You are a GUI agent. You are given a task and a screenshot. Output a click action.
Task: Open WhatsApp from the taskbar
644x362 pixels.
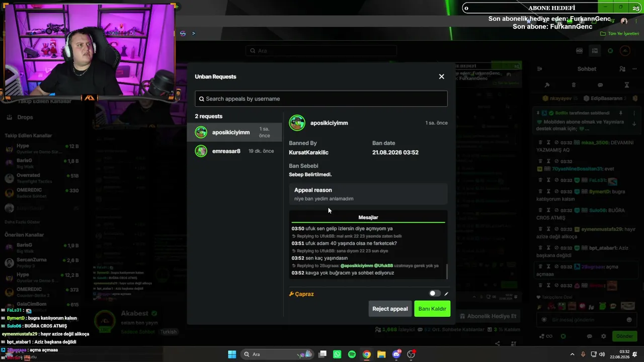point(337,354)
